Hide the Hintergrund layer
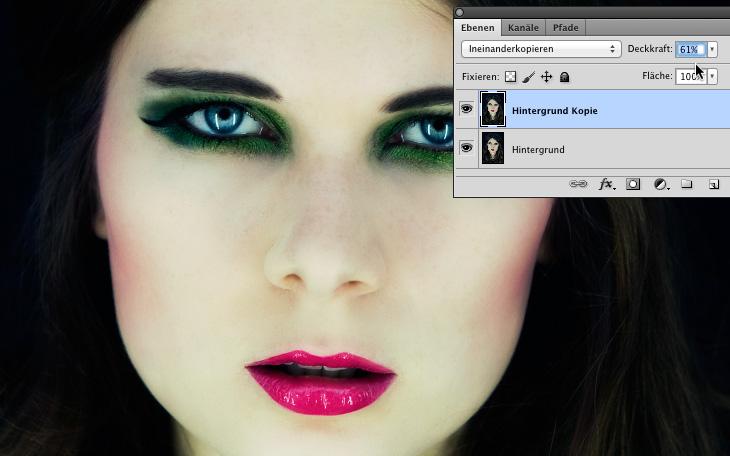The width and height of the screenshot is (730, 456). pos(466,148)
